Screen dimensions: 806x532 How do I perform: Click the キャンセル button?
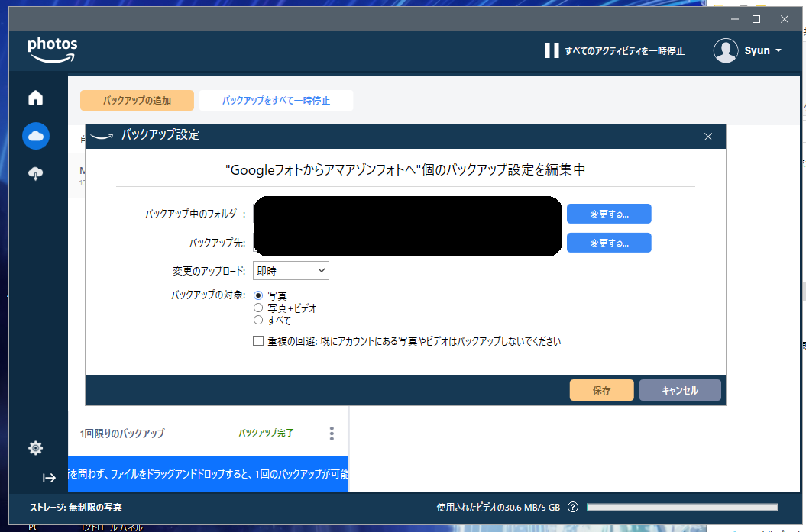point(679,390)
